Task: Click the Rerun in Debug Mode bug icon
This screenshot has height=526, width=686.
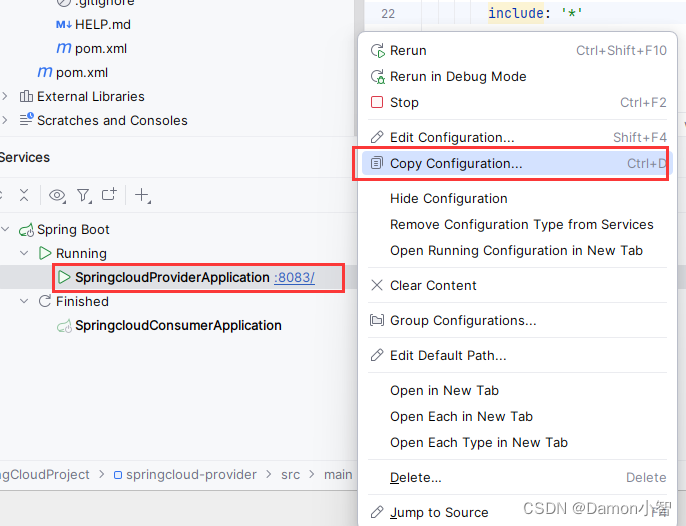Action: (377, 77)
